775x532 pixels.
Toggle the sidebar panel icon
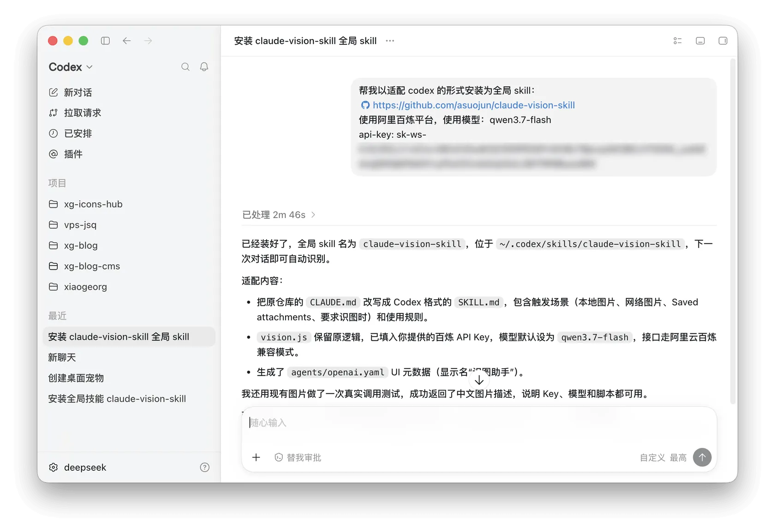click(x=105, y=41)
